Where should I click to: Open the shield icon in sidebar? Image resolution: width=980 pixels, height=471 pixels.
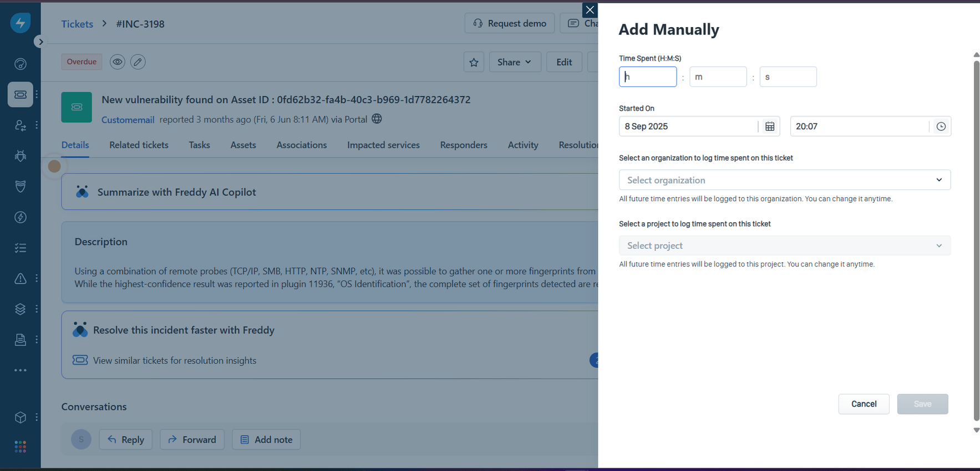pyautogui.click(x=21, y=186)
